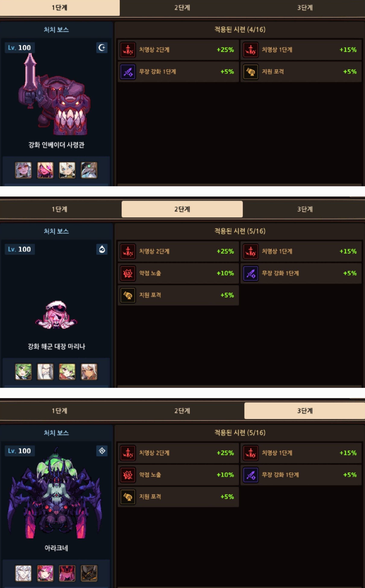Image resolution: width=365 pixels, height=588 pixels.
Task: Click the diamond element icon on 아라크네 boss
Action: point(102,451)
